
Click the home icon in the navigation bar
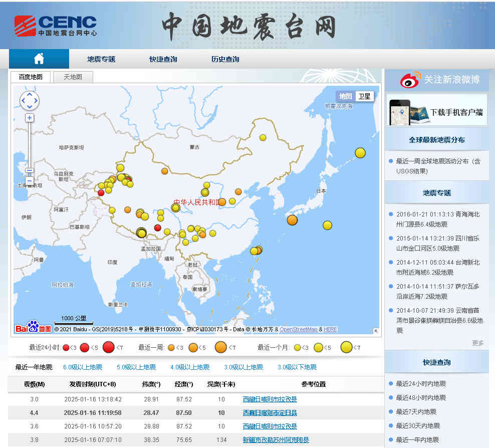39,59
